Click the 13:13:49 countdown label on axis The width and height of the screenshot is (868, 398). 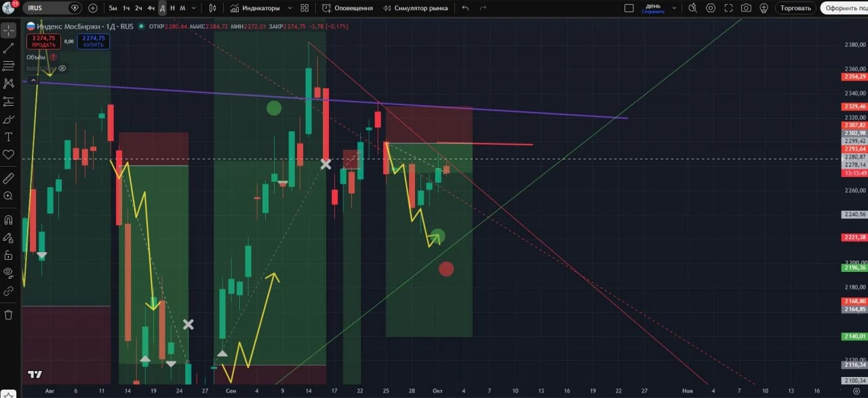854,173
